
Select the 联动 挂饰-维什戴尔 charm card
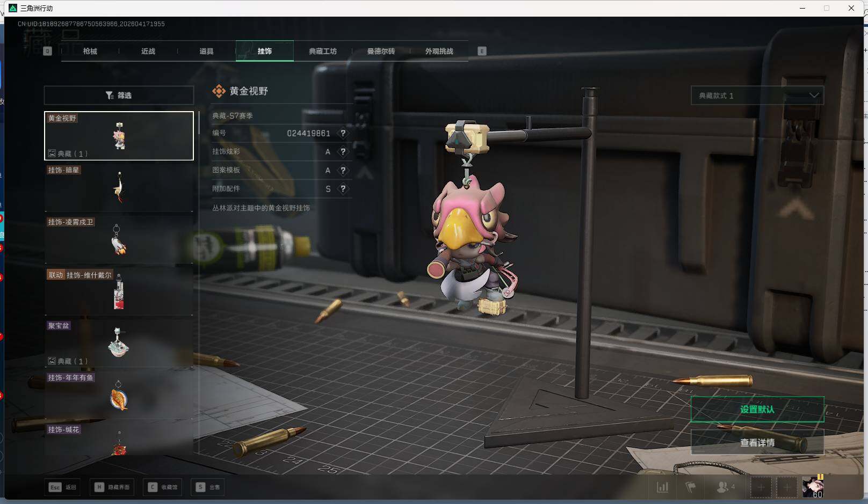pos(119,291)
